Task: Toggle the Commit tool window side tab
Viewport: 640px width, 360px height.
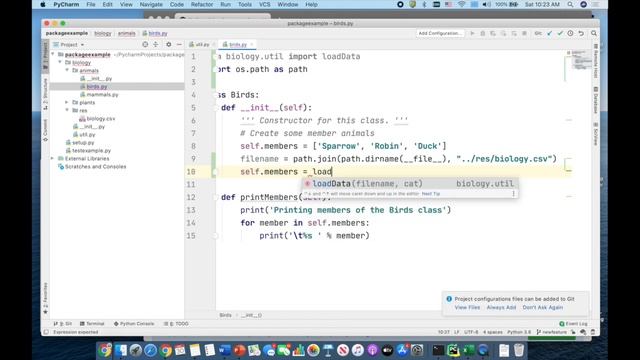Action: click(x=45, y=131)
